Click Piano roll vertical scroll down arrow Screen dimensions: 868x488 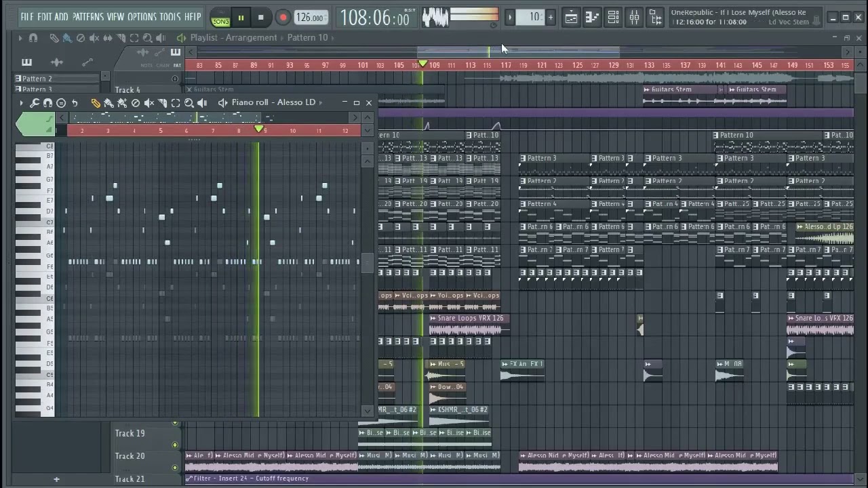[x=368, y=410]
